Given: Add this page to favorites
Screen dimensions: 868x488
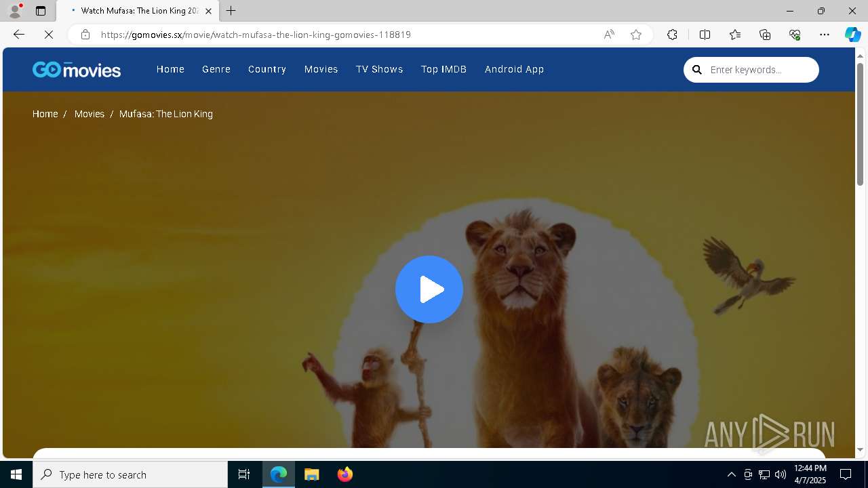Looking at the screenshot, I should 636,35.
